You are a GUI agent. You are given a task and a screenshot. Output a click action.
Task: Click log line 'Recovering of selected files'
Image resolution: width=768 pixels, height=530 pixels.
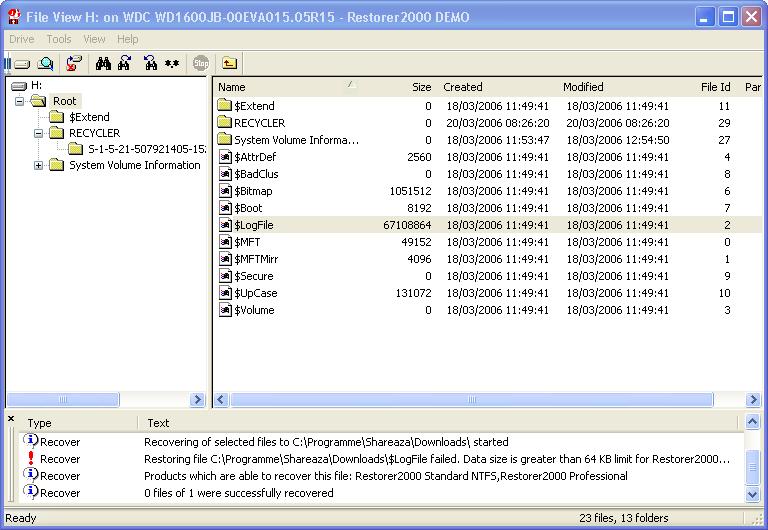[x=326, y=442]
